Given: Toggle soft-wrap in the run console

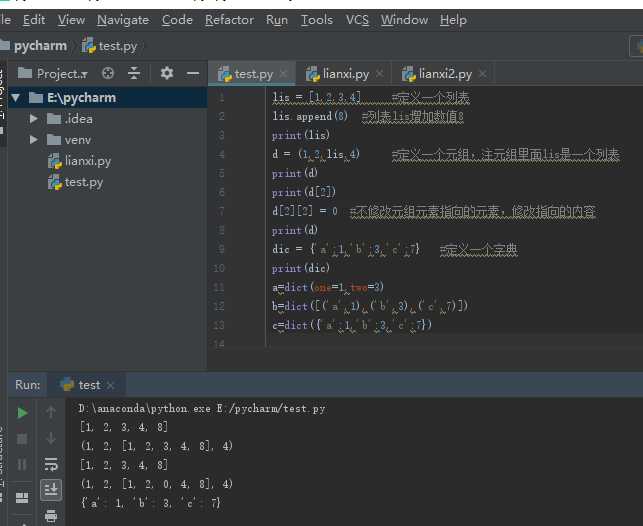Looking at the screenshot, I should [x=51, y=464].
